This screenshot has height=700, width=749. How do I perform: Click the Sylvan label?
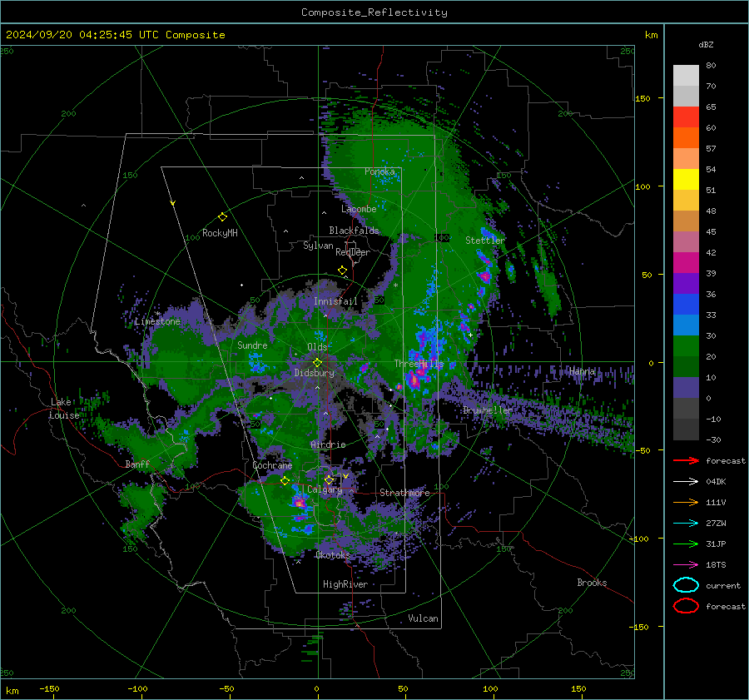pyautogui.click(x=318, y=246)
